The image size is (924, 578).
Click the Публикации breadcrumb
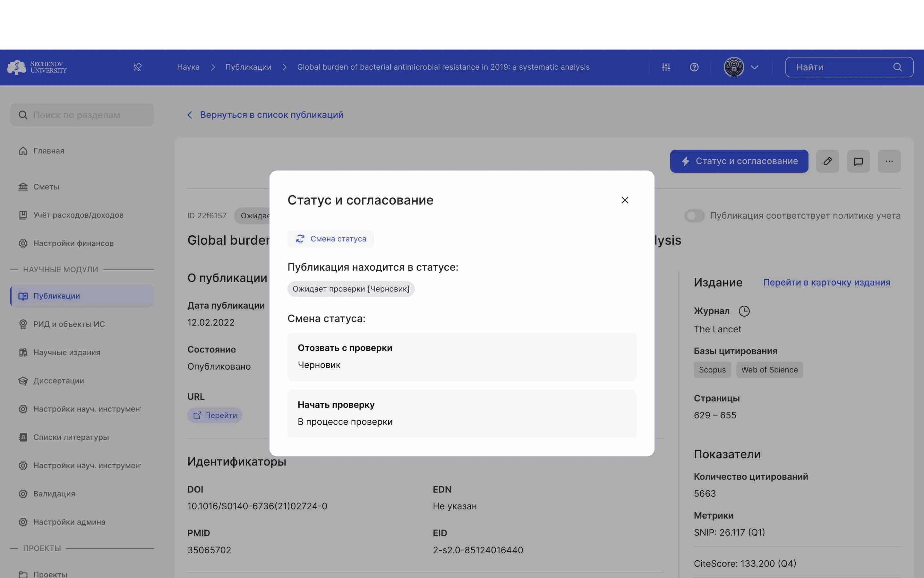248,67
